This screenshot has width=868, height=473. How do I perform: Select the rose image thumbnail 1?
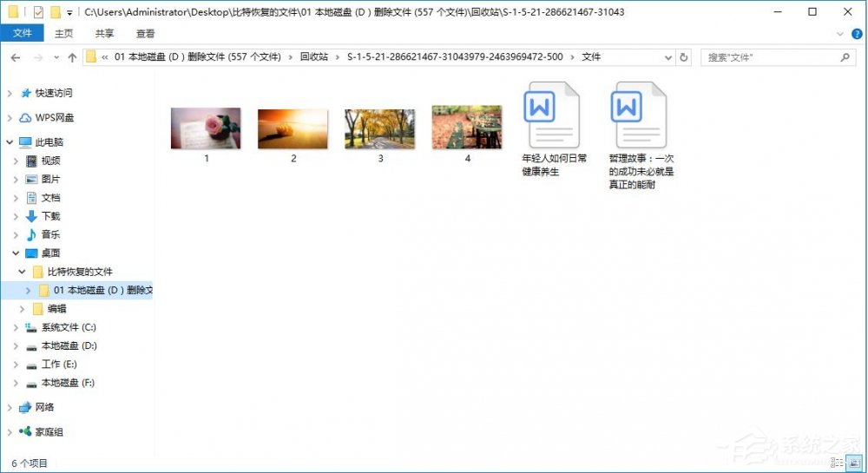[x=206, y=128]
